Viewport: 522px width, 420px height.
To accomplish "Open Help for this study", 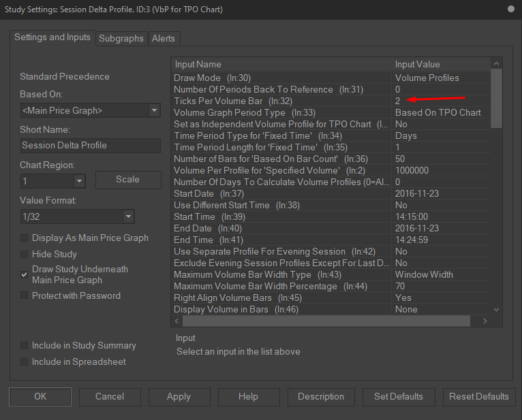I will click(x=248, y=397).
